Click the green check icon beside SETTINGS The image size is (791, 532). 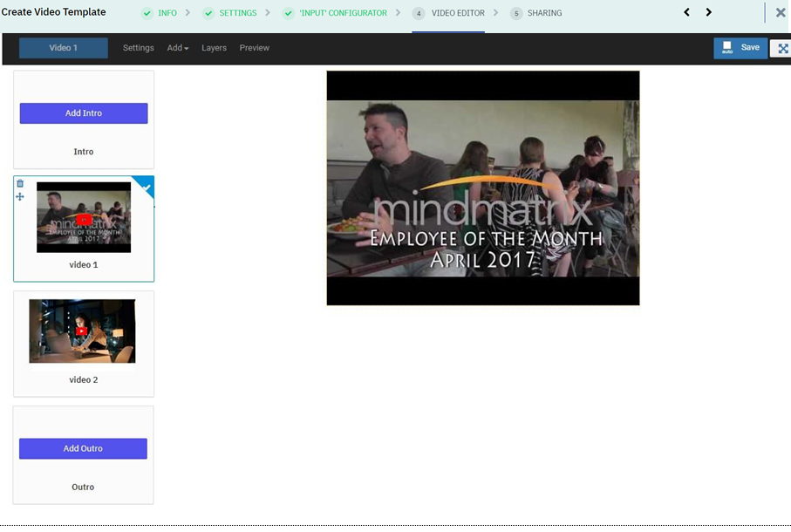(208, 13)
